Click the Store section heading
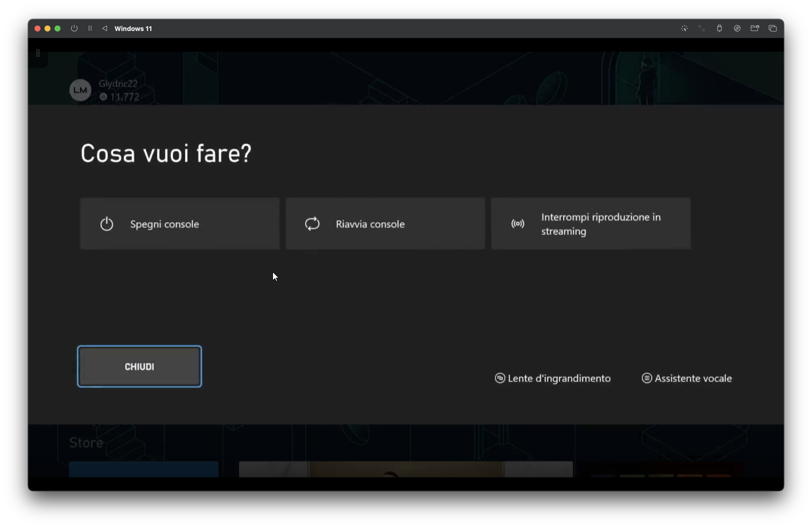The width and height of the screenshot is (812, 528). [x=86, y=442]
